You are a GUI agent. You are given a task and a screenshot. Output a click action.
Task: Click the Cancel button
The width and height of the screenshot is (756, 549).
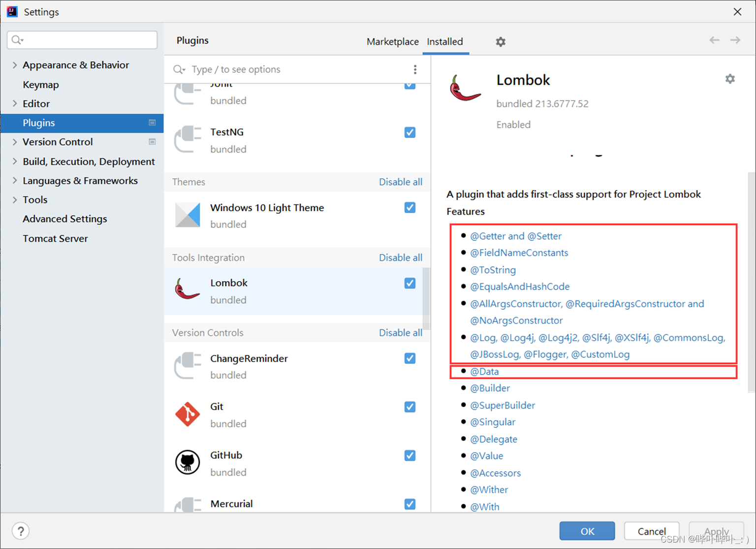652,531
